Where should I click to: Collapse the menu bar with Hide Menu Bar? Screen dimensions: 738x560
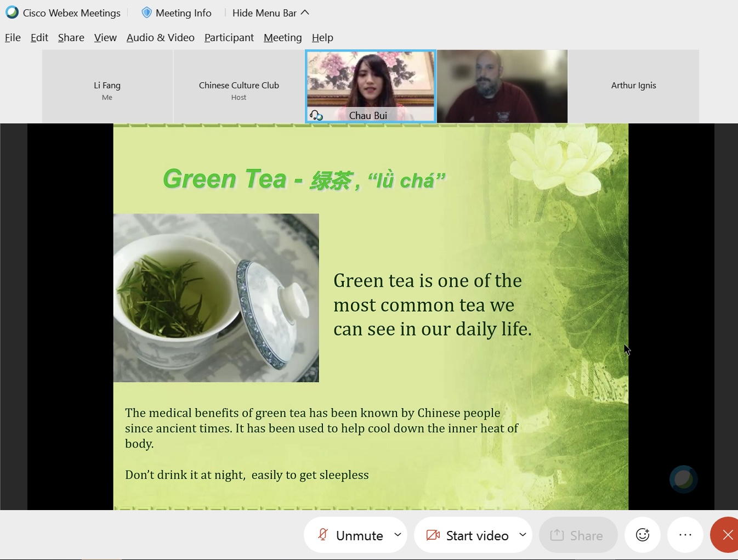tap(271, 13)
